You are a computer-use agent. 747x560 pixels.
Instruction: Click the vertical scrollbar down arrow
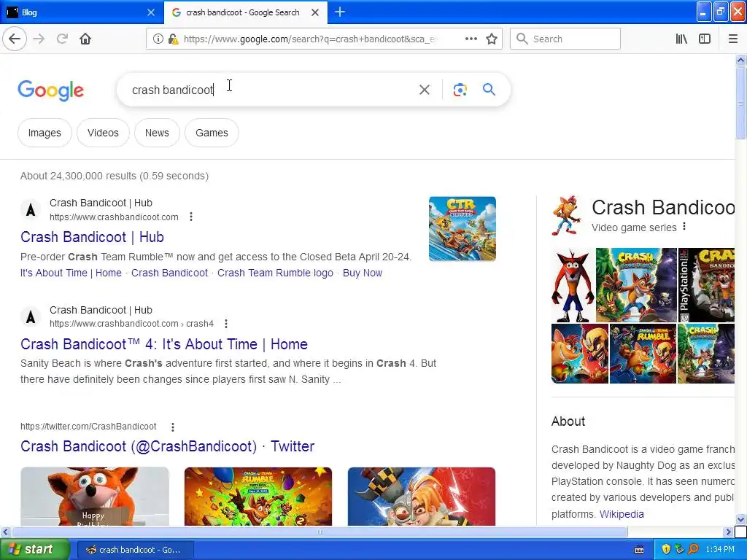(x=740, y=519)
